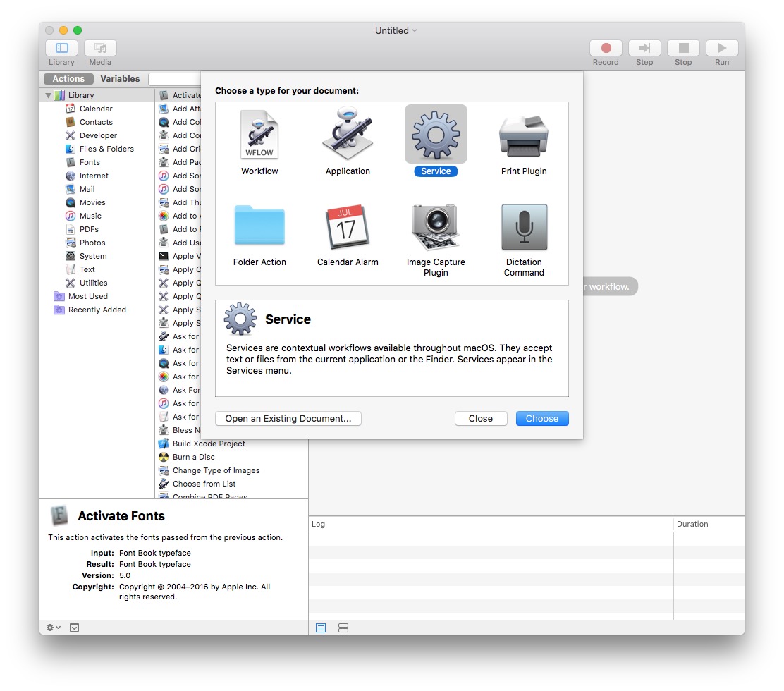
Task: Select the Calendar Alarm icon
Action: pyautogui.click(x=348, y=227)
